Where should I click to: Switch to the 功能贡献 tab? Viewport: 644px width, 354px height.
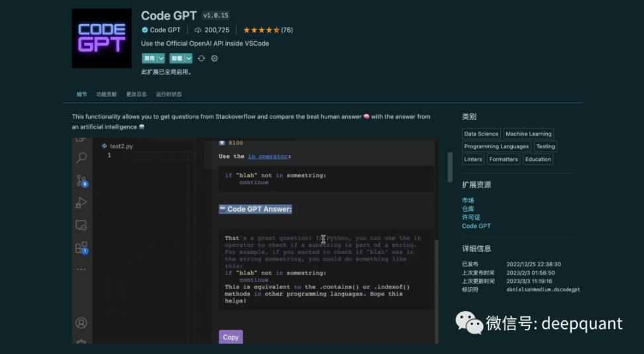pos(107,95)
